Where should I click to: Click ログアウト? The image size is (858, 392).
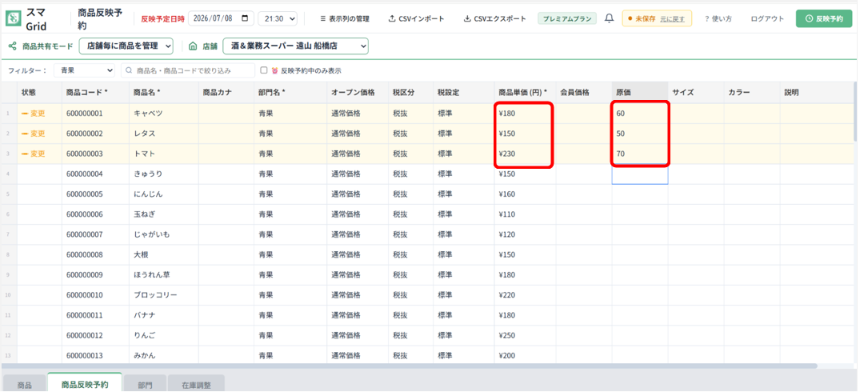[x=767, y=19]
